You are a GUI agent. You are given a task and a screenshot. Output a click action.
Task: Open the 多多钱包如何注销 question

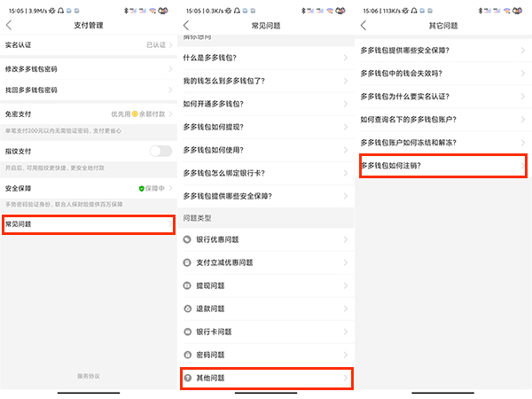point(443,166)
